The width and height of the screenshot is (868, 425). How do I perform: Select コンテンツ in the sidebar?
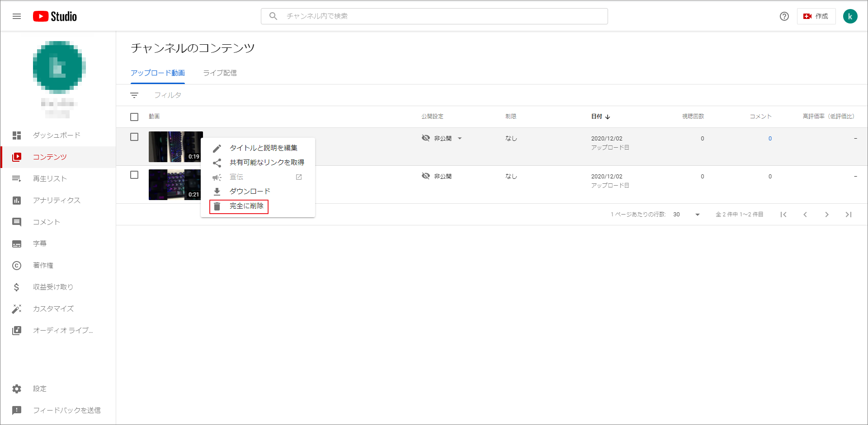click(58, 157)
